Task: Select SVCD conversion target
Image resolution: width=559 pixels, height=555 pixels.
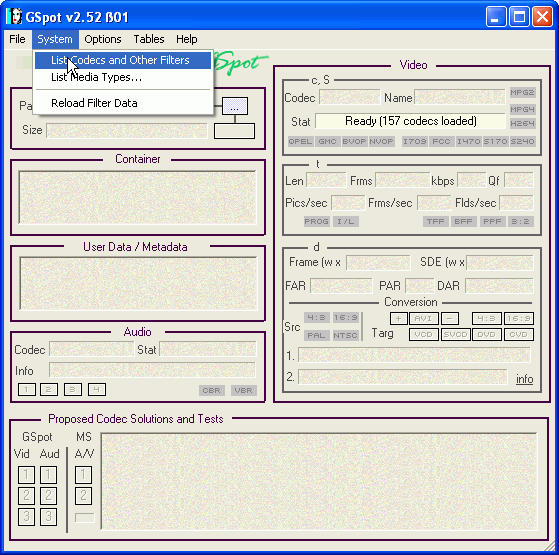Action: [455, 335]
